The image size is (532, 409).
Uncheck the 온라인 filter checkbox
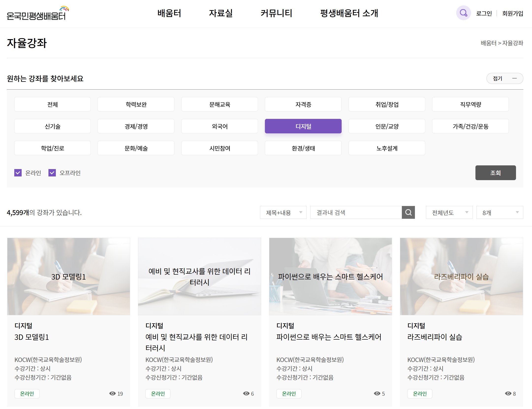18,173
